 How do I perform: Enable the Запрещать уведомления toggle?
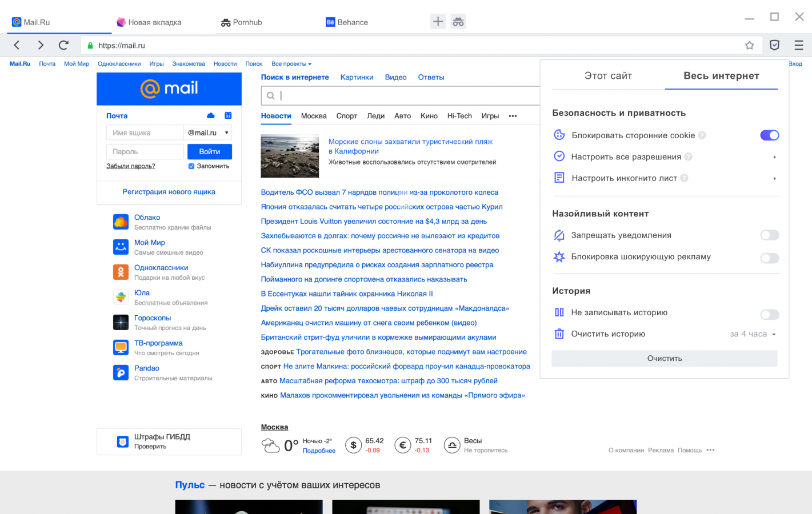click(x=769, y=235)
